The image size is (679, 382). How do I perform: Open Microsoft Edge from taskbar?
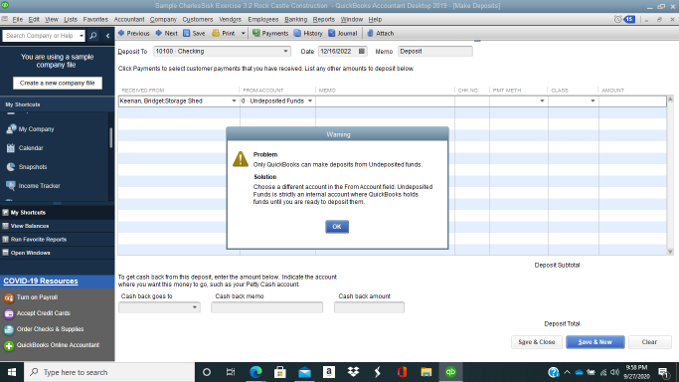coord(256,372)
